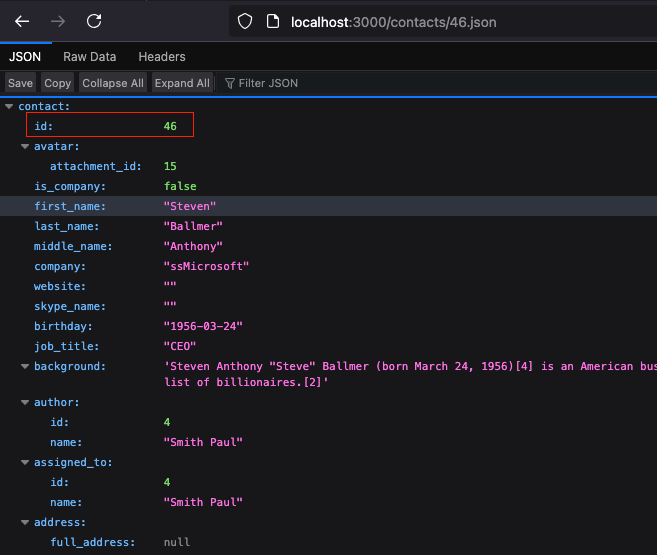Collapse the avatar node

click(25, 146)
